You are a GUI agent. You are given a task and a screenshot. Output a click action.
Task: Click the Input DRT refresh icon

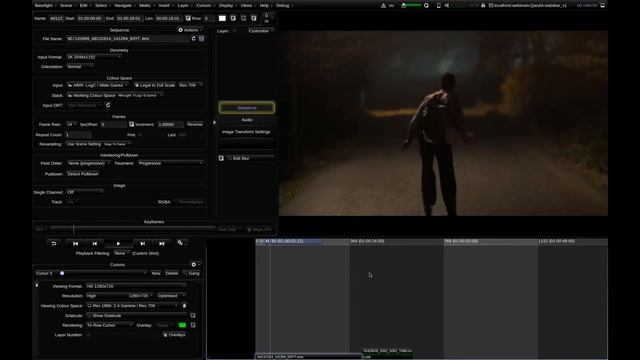point(108,105)
